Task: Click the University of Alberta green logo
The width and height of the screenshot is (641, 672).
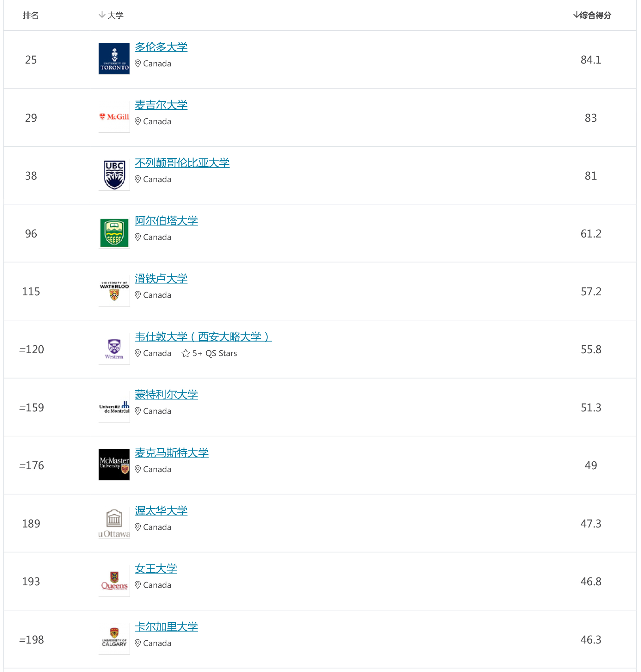Action: tap(114, 233)
